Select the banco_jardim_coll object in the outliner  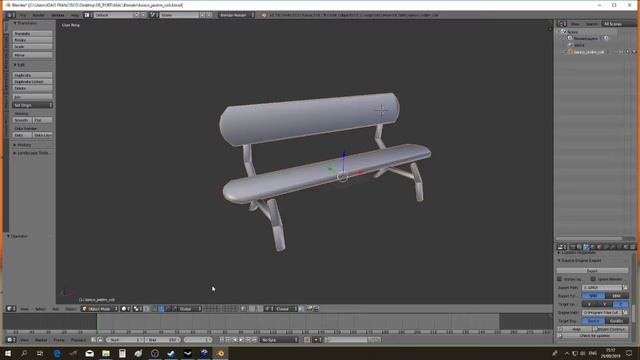[x=589, y=52]
